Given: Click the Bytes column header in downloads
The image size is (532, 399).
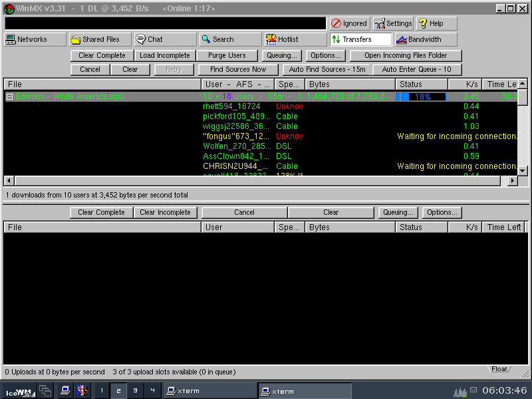Looking at the screenshot, I should coord(350,84).
